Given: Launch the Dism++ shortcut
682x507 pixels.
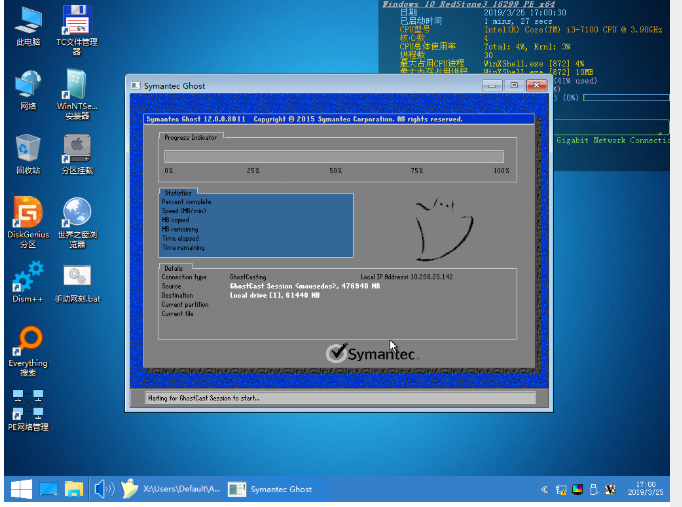Looking at the screenshot, I should point(28,282).
